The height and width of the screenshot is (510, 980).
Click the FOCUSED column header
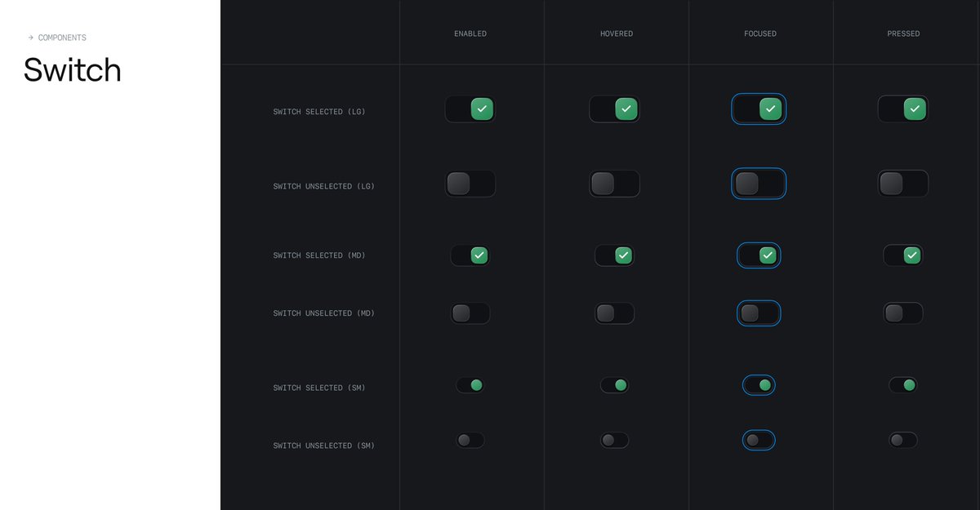[x=760, y=33]
